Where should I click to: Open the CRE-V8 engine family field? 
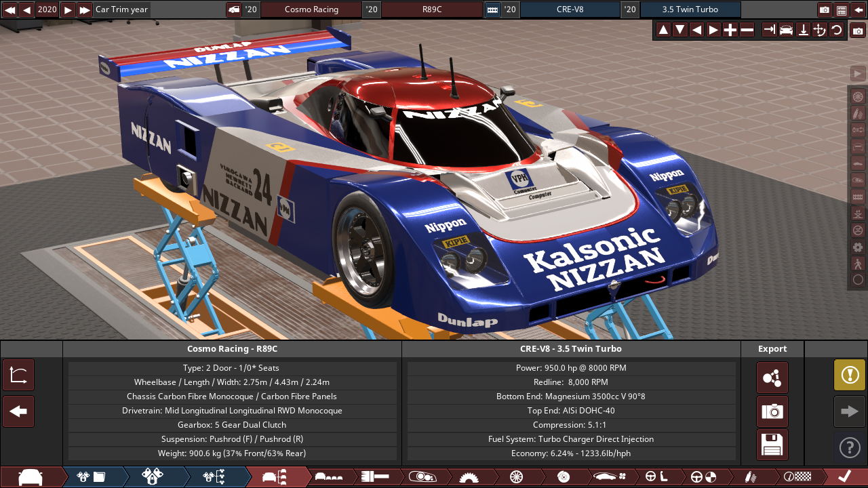(x=570, y=9)
